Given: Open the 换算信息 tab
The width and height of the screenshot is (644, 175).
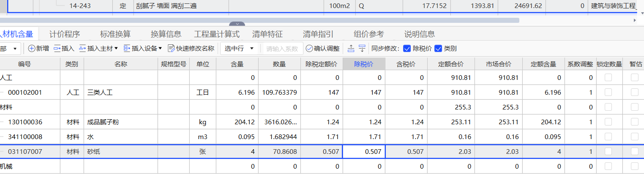Looking at the screenshot, I should click(x=166, y=34).
